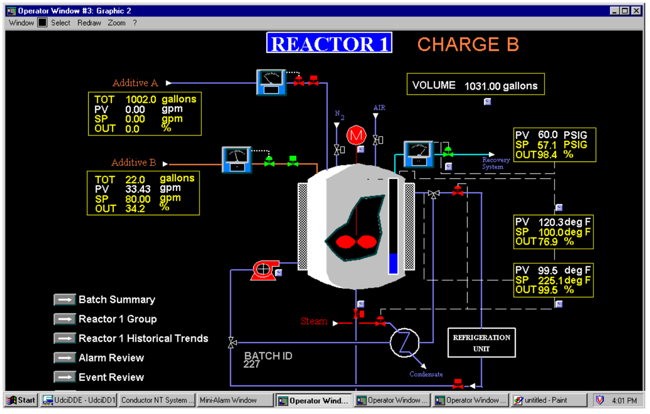650x414 pixels.
Task: Click the first red valve on Additive A line
Action: point(299,81)
